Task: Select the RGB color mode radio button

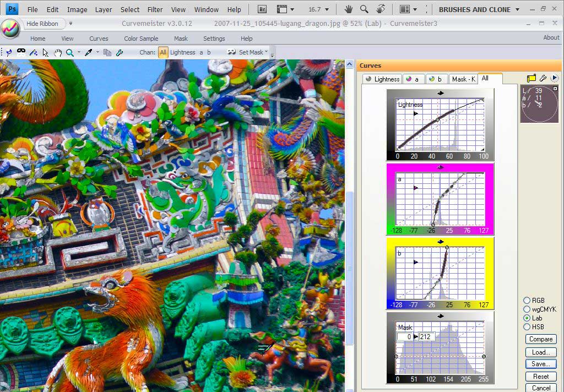Action: [x=527, y=300]
